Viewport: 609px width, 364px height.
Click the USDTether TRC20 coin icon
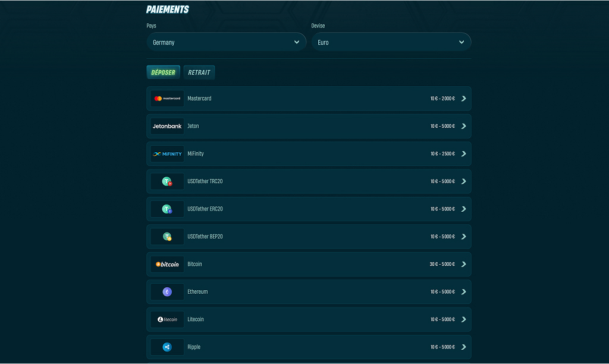pos(167,181)
